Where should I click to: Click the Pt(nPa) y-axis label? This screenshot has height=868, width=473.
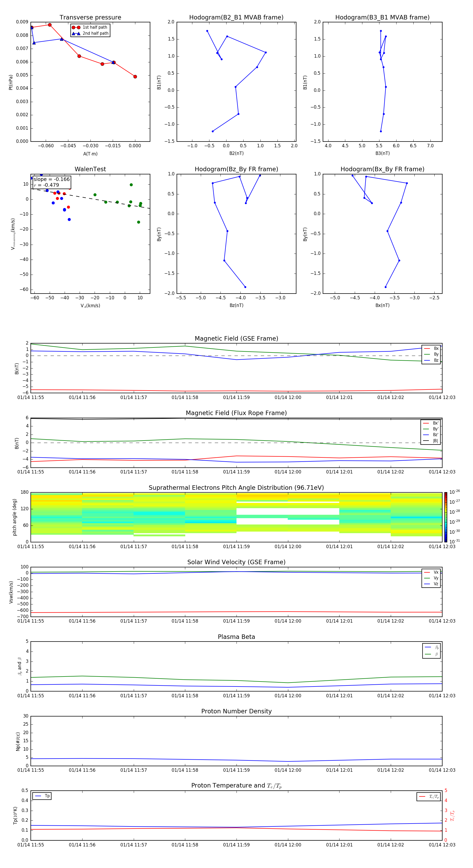pos(11,82)
